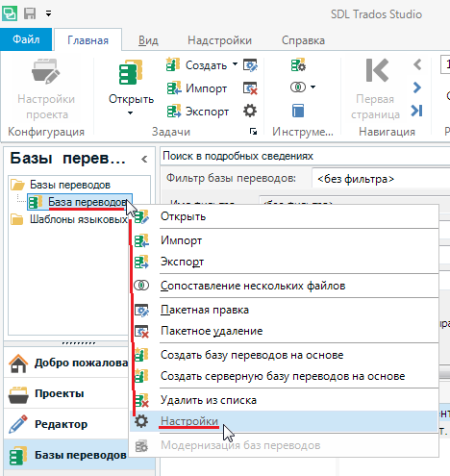450x476 pixels.
Task: Click batch edit icon in ribbon Задачи group
Action: [250, 65]
